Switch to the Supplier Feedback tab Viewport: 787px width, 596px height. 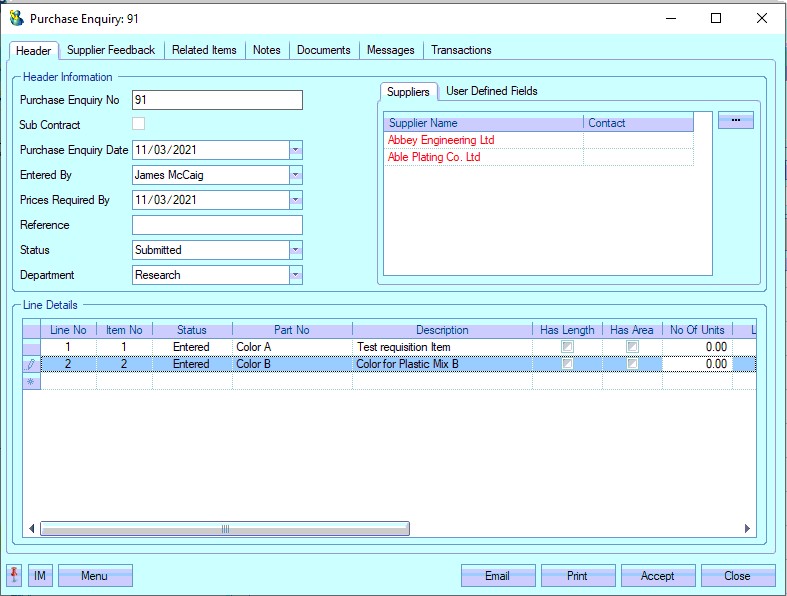111,50
